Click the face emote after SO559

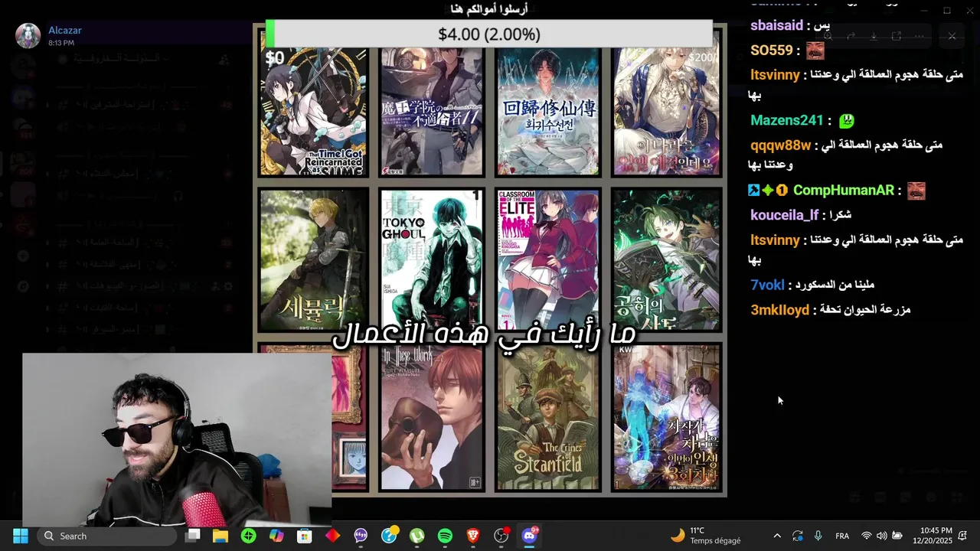coord(815,51)
